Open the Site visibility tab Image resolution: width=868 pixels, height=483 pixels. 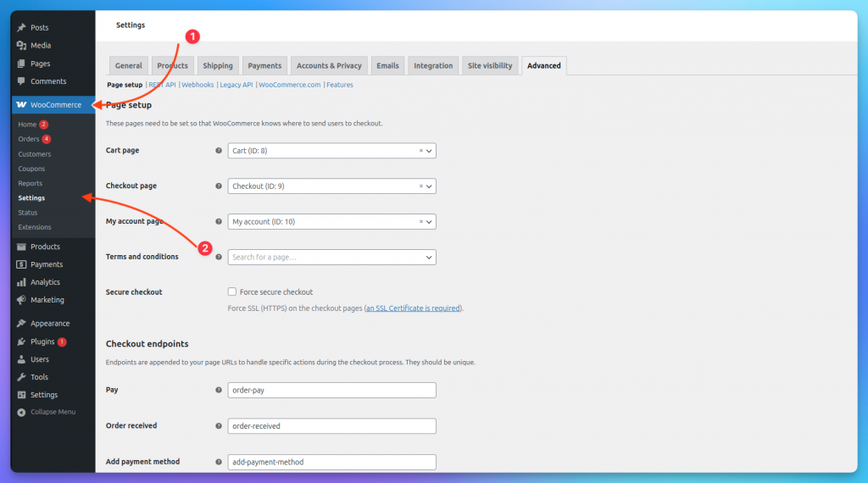[490, 65]
